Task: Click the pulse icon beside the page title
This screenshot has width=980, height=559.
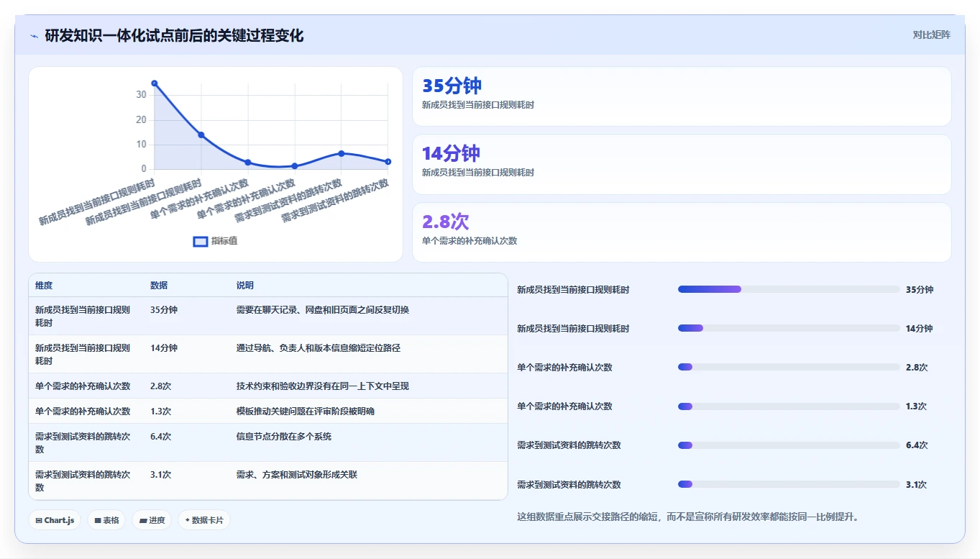Action: pos(35,36)
